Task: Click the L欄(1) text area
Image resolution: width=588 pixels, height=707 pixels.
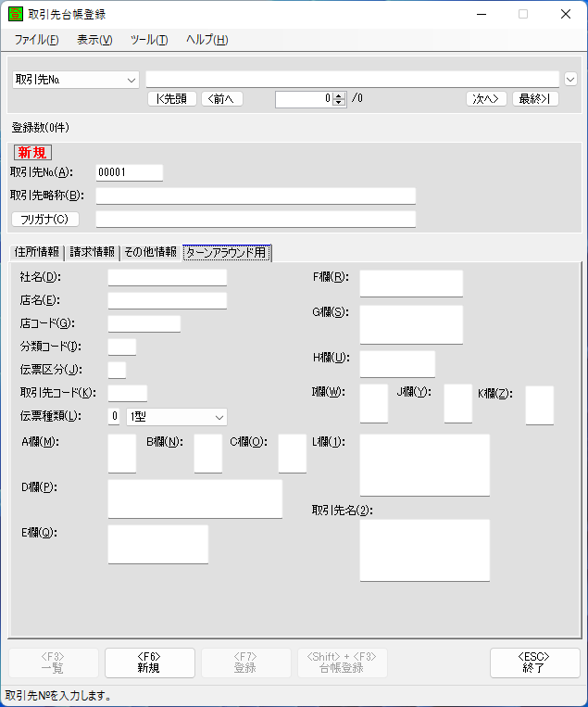Action: point(425,465)
